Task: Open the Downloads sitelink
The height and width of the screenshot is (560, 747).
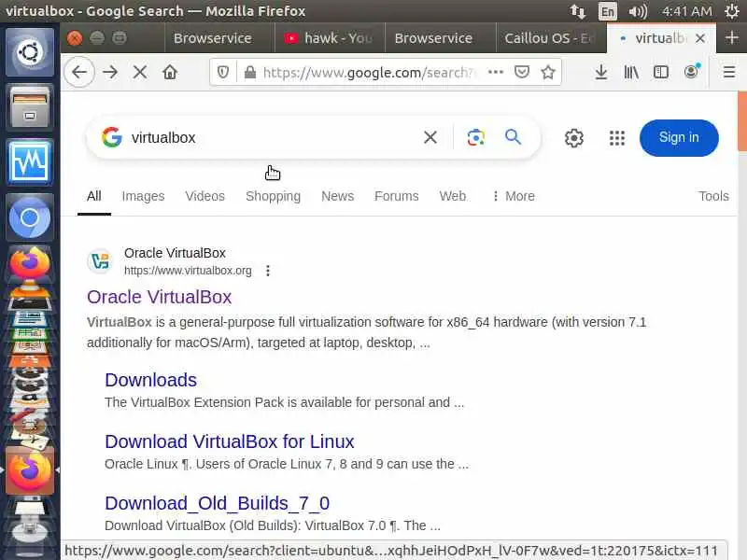Action: point(150,380)
